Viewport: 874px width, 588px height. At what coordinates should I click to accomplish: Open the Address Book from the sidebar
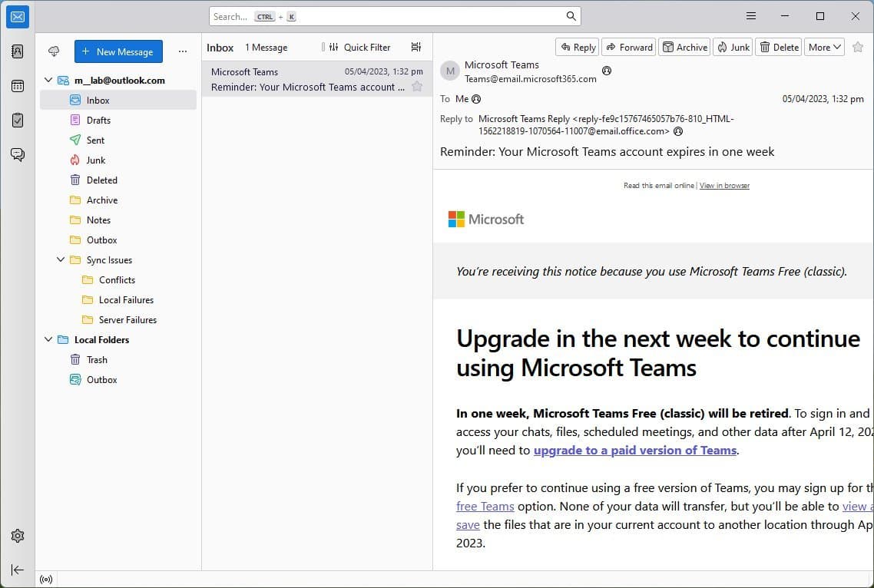17,51
